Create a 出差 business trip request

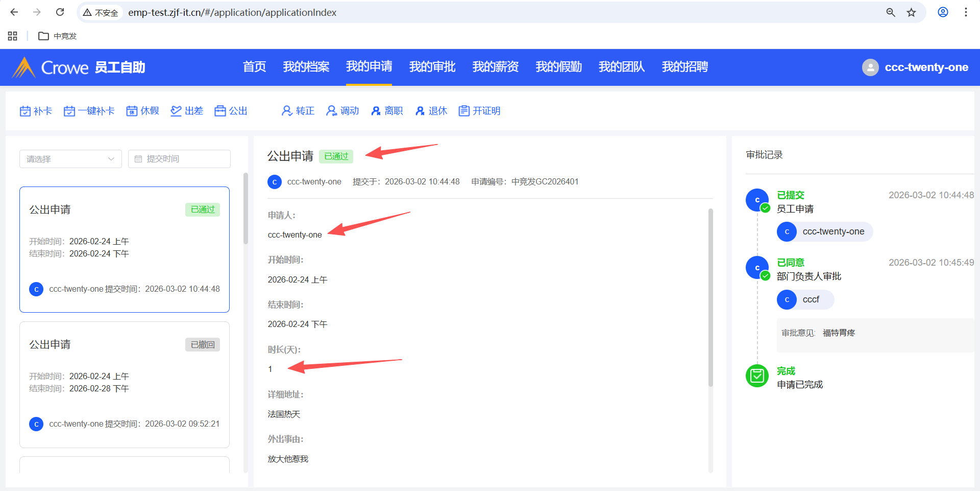pyautogui.click(x=187, y=111)
